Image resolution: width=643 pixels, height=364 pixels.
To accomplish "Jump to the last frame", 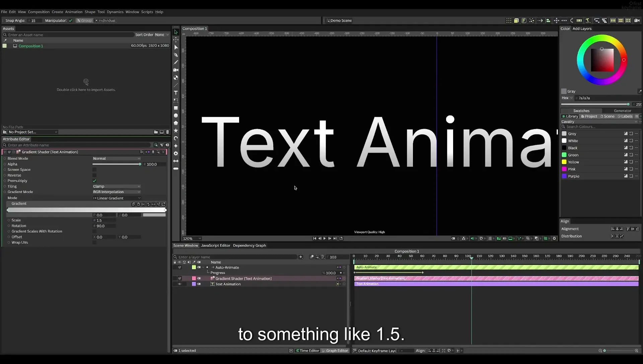I will pos(335,239).
